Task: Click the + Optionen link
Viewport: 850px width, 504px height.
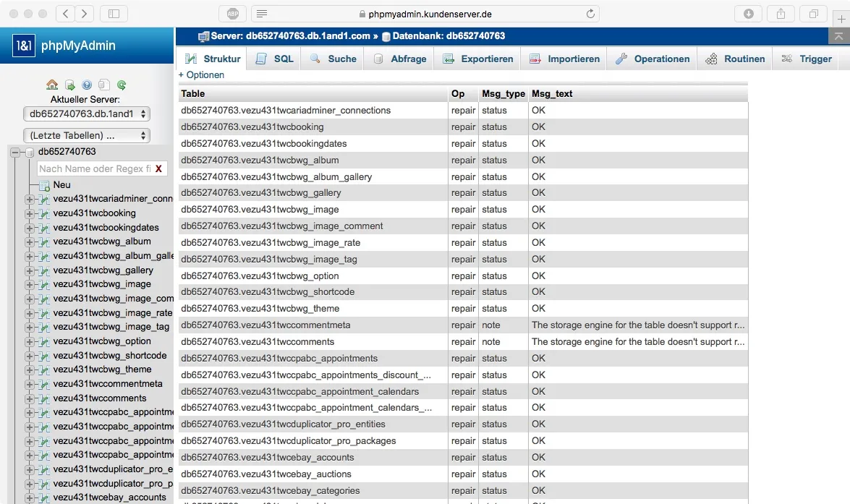Action: 201,74
